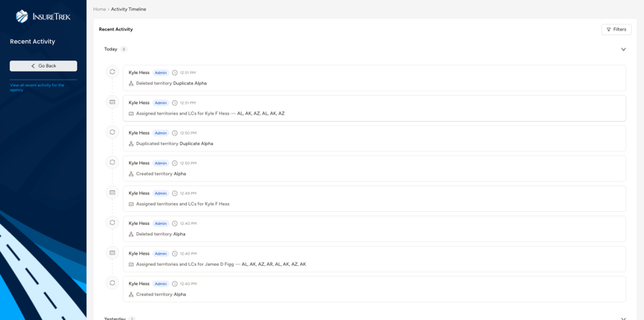Collapse the Today section chevron
The width and height of the screenshot is (644, 320).
coord(623,49)
